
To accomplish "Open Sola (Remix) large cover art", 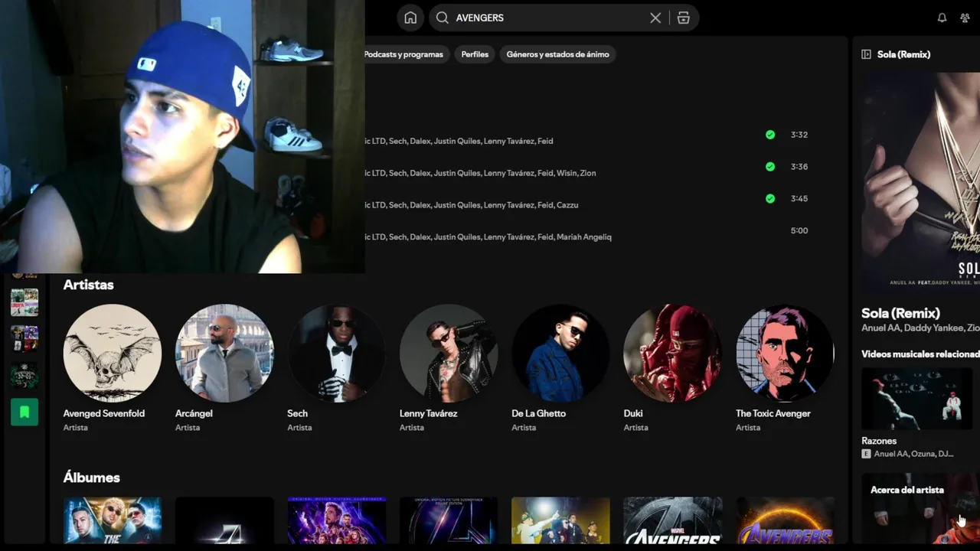I will pos(920,182).
